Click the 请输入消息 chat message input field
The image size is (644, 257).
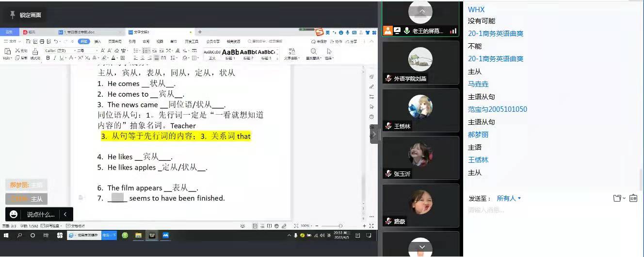pyautogui.click(x=533, y=210)
